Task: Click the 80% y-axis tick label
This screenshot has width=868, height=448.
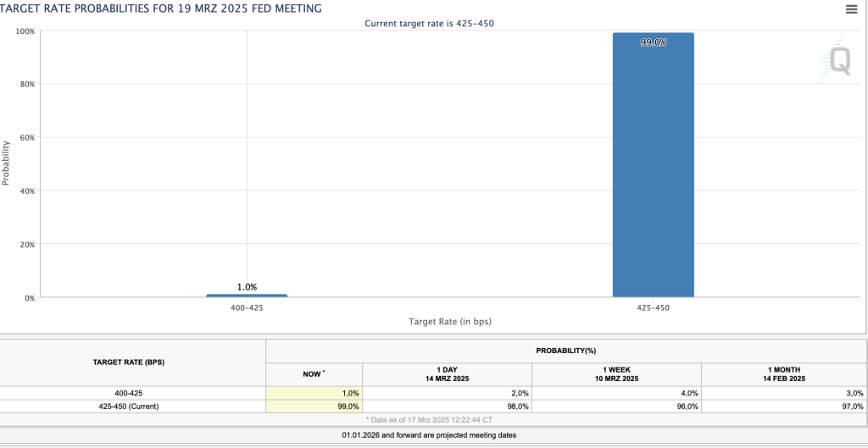Action: tap(26, 84)
